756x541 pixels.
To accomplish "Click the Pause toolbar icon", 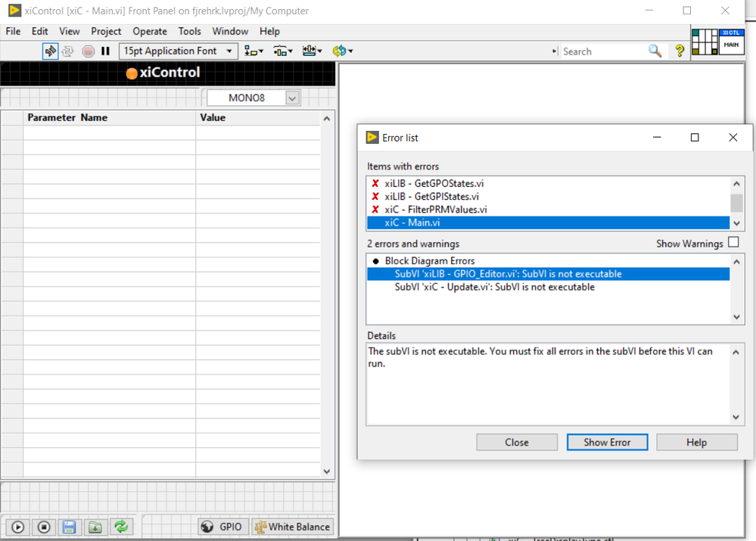I will click(x=106, y=51).
